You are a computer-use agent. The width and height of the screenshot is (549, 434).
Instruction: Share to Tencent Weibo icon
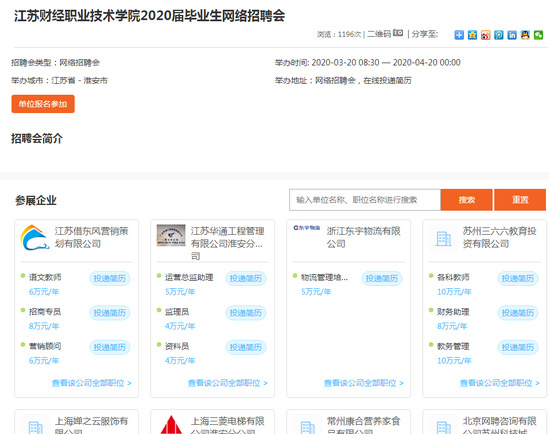click(499, 35)
